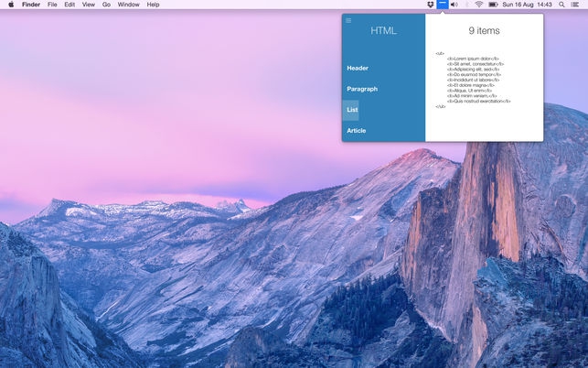Image resolution: width=588 pixels, height=368 pixels.
Task: Select the Header snippet type
Action: pyautogui.click(x=358, y=68)
